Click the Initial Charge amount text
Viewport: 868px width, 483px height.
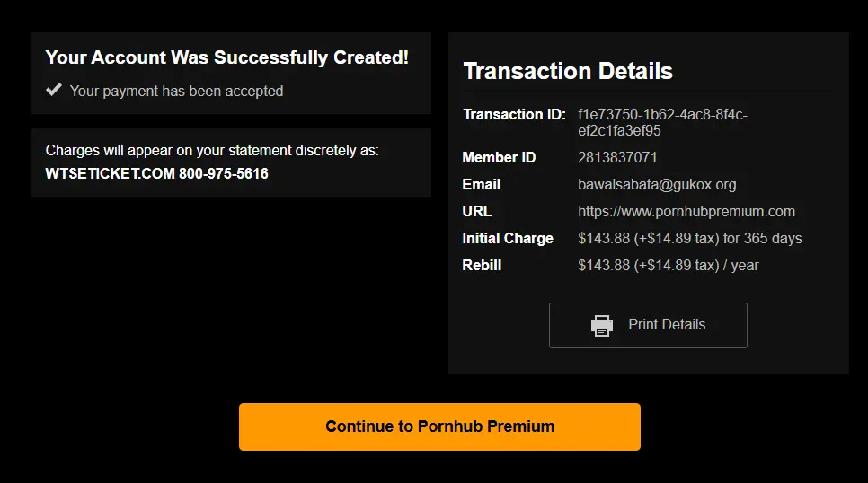click(x=690, y=239)
